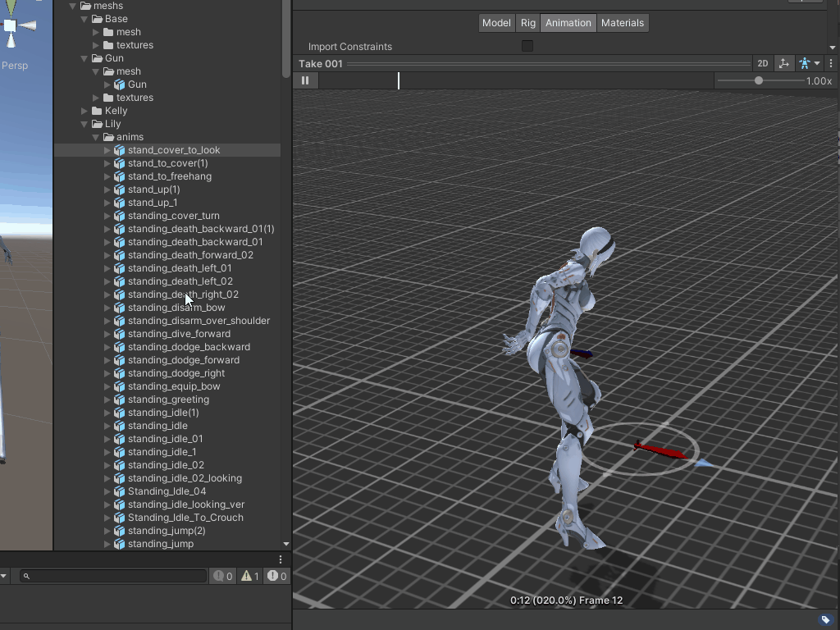Collapse the Lily folder

click(x=84, y=124)
